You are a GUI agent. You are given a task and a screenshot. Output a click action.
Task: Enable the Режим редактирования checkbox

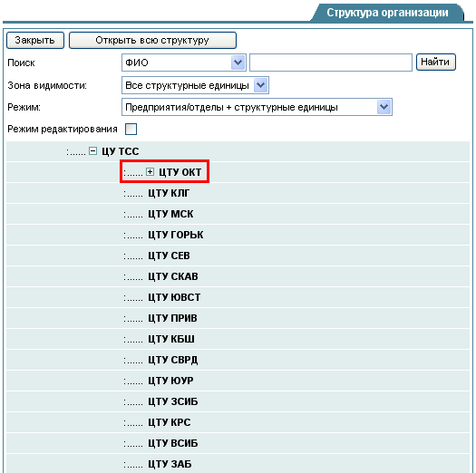[131, 129]
